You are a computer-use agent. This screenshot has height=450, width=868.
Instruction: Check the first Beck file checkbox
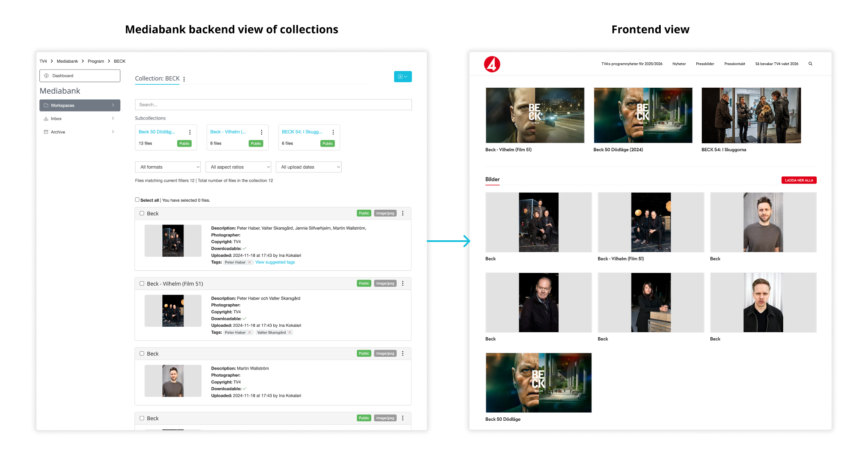(x=142, y=214)
